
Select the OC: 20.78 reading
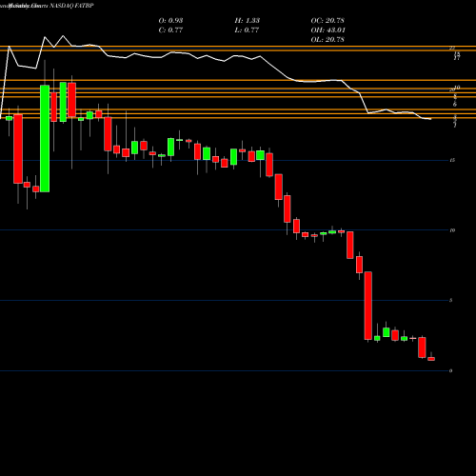coord(327,20)
